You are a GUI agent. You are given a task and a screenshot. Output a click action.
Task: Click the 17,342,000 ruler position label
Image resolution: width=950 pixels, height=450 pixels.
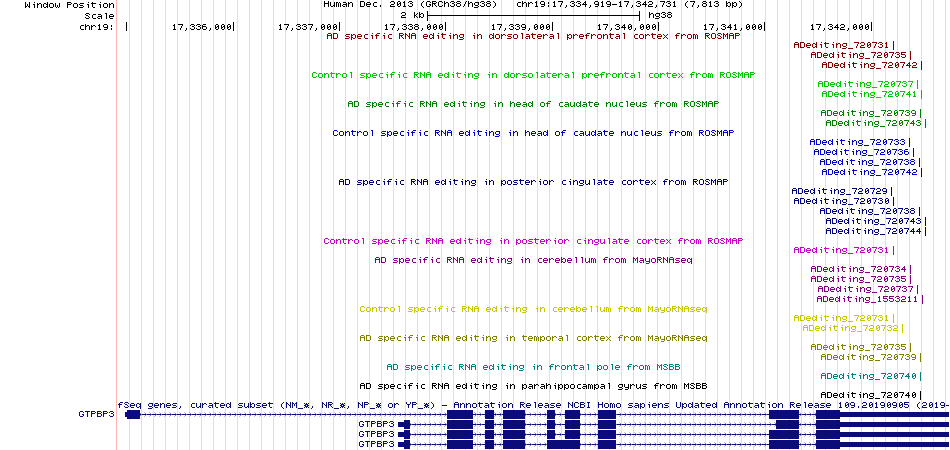pyautogui.click(x=840, y=27)
